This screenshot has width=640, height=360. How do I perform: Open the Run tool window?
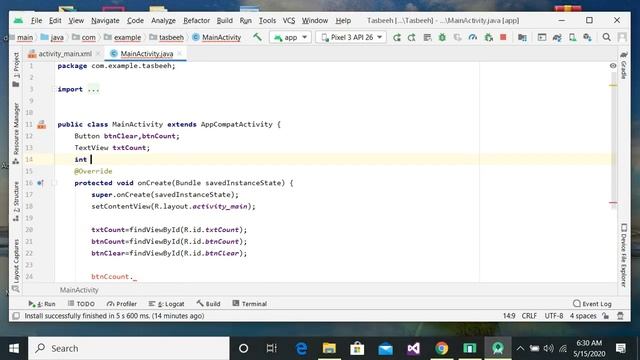pos(42,304)
